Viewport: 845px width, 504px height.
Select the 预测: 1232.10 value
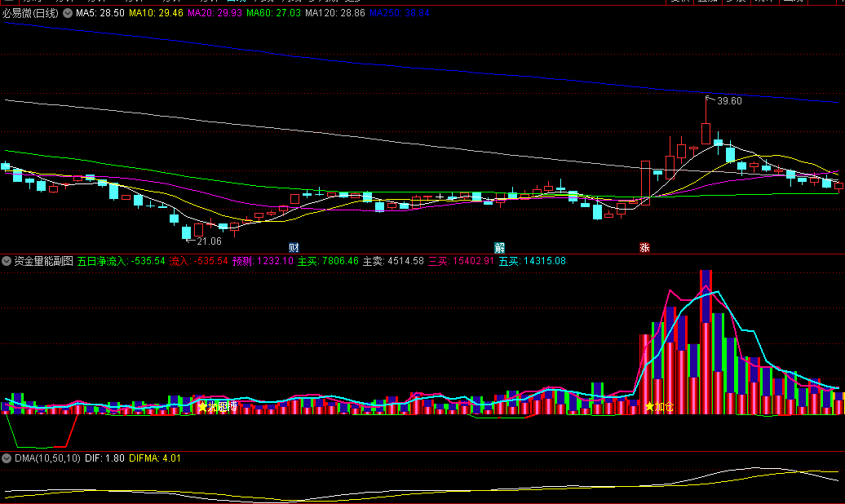click(x=263, y=262)
